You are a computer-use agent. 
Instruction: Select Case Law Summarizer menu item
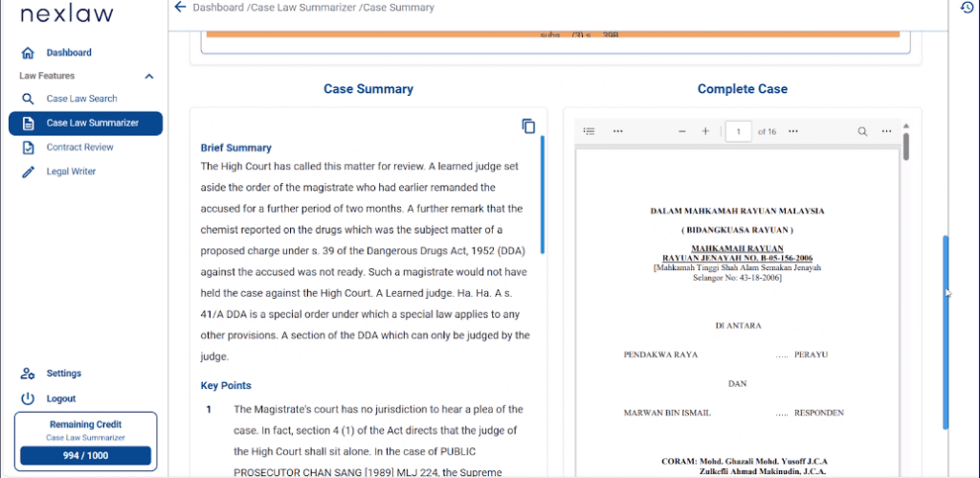coord(85,124)
